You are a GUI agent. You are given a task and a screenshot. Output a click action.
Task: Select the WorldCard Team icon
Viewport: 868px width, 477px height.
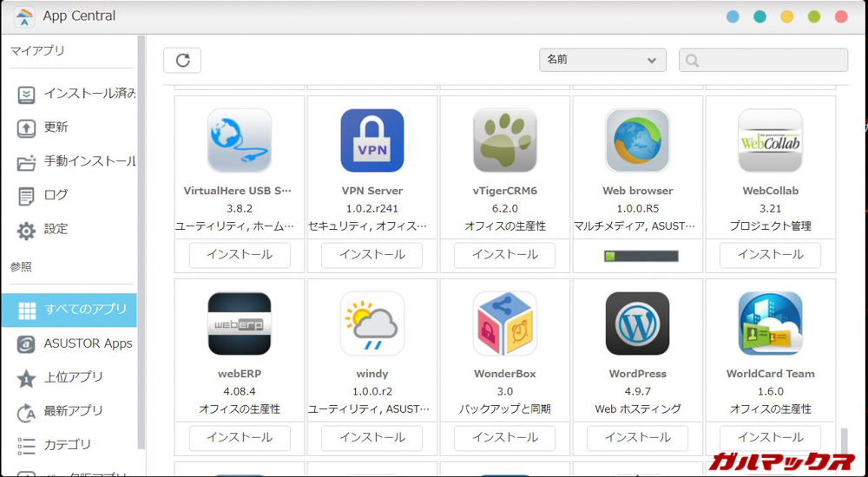pos(770,323)
